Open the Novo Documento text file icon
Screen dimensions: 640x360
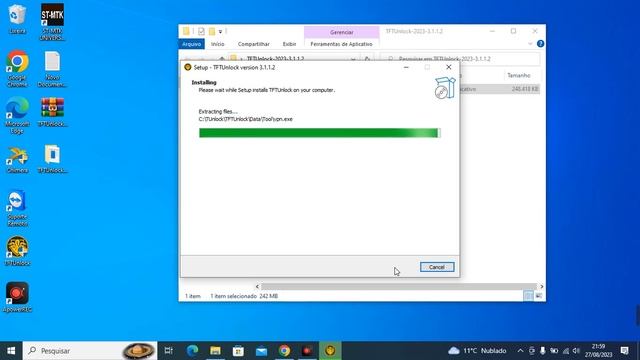pyautogui.click(x=52, y=69)
